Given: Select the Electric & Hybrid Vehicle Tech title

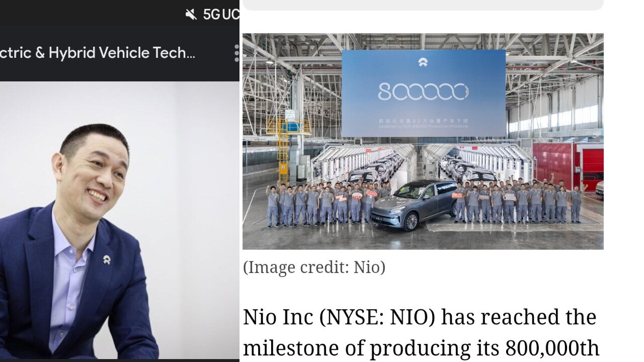Looking at the screenshot, I should pos(98,53).
